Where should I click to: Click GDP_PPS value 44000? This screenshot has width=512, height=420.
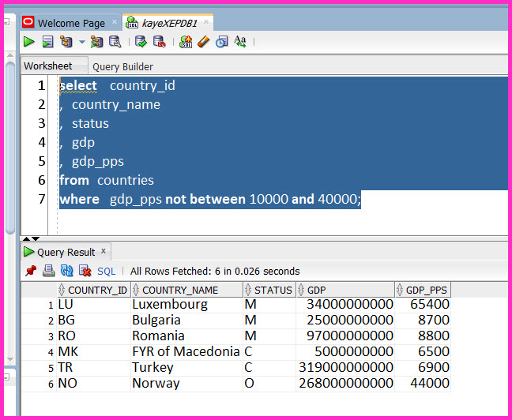tap(423, 383)
